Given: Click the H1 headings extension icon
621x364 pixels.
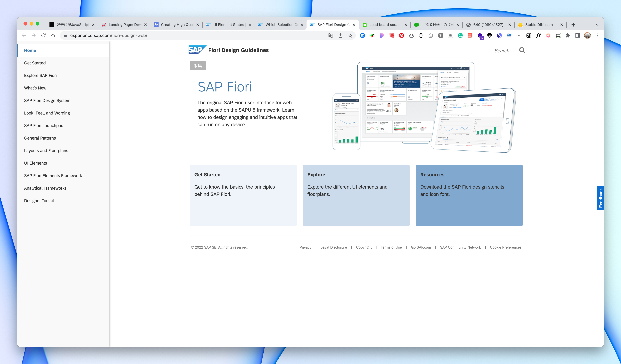Looking at the screenshot, I should (x=450, y=35).
